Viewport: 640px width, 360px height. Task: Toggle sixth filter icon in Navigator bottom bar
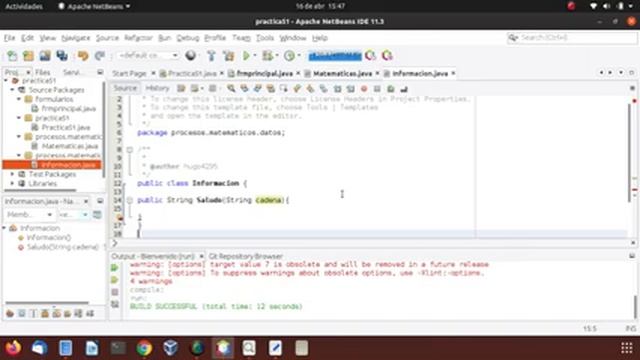[67, 313]
